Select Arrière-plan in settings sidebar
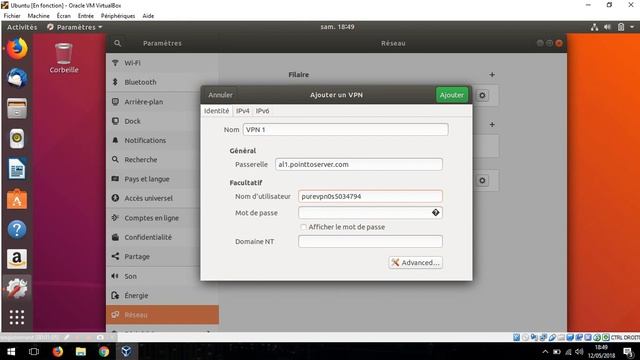Screen dimensions: 640x360 tap(162, 102)
